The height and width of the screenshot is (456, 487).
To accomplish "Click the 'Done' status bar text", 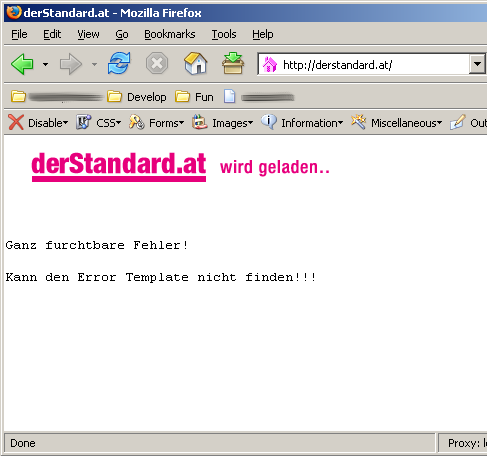I will click(x=23, y=443).
